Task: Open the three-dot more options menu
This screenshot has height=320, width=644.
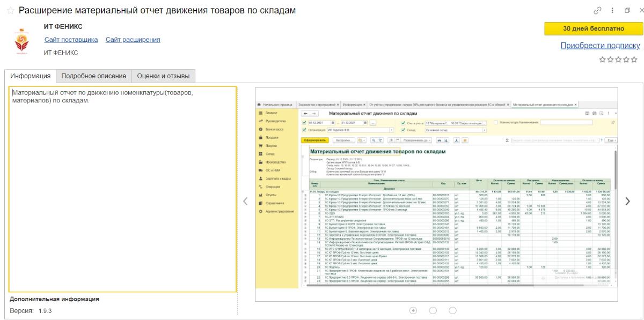Action: [x=612, y=11]
